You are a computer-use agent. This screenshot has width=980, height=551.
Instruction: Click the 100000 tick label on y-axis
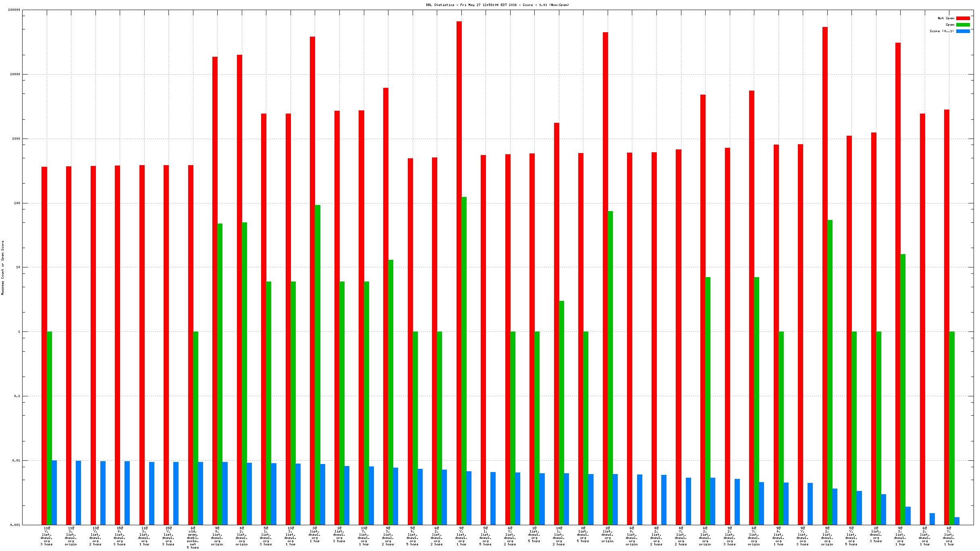click(x=14, y=10)
